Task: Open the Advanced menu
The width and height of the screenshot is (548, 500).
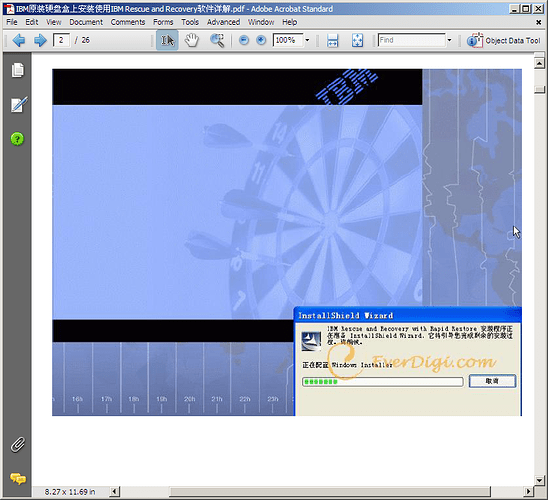Action: tap(223, 22)
